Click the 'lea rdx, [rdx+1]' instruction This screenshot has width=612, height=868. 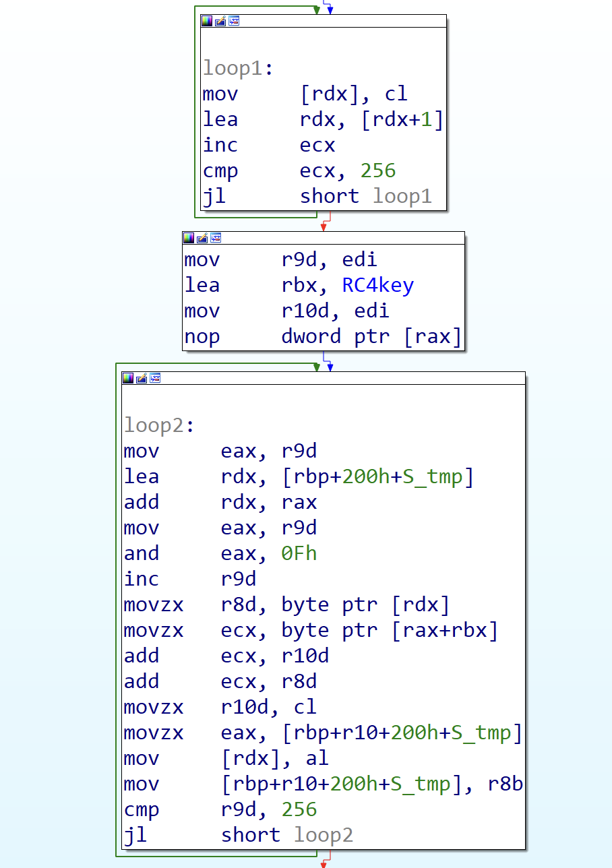click(323, 119)
